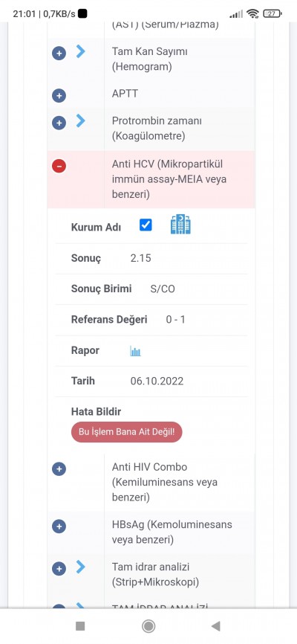Expand Tam idrar analizi plus icon
The image size is (297, 644).
(x=59, y=569)
